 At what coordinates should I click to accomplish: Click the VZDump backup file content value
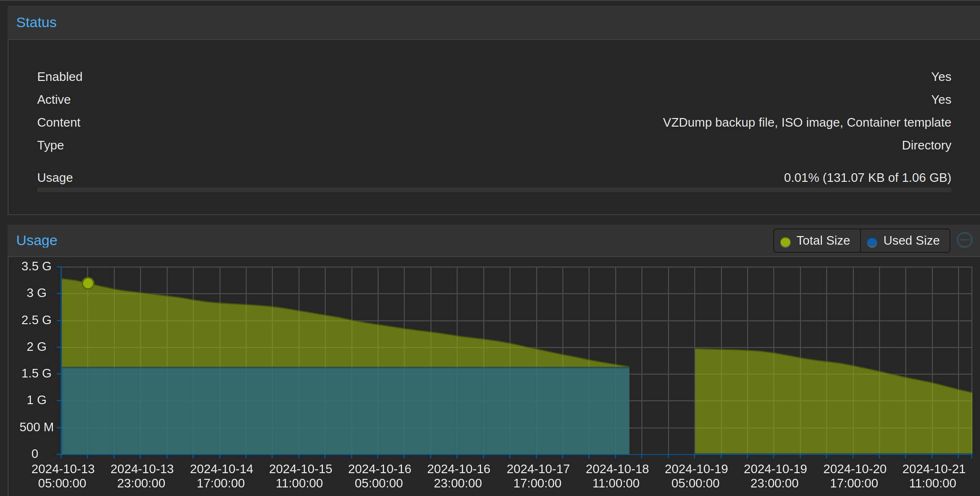tap(807, 122)
